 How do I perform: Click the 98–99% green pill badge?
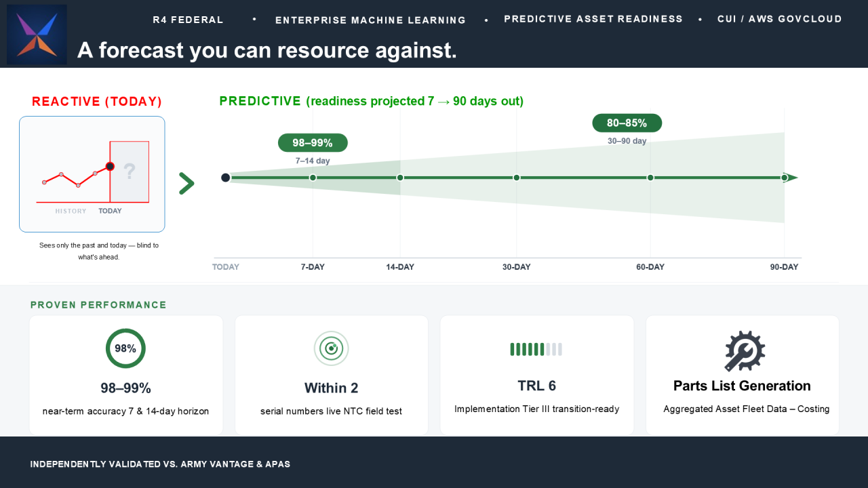313,143
